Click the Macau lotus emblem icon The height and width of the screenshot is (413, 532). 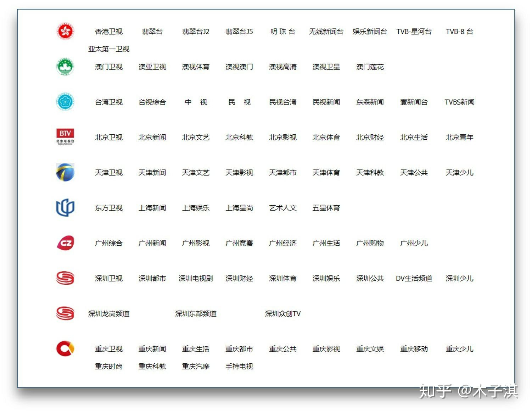click(65, 67)
